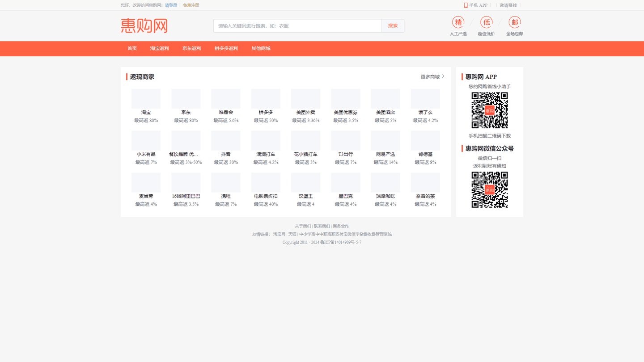Open the 汉堡王 merchant thumbnail
Screen dimensions: 644x362
[305, 183]
